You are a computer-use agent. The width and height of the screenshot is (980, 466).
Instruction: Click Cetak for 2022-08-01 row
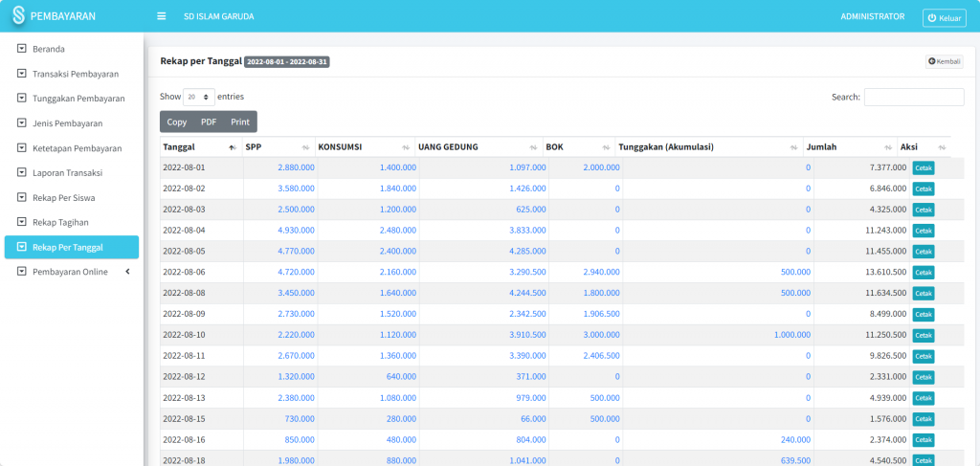[x=924, y=168]
